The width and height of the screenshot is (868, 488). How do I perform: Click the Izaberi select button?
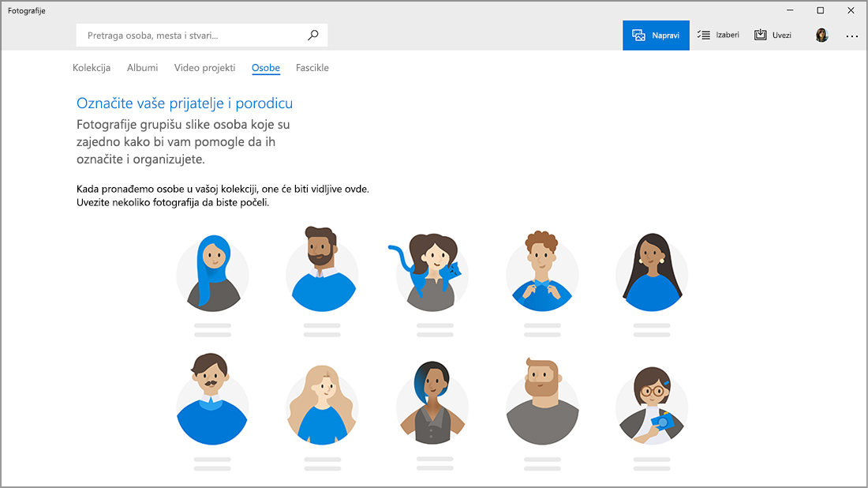[x=718, y=35]
